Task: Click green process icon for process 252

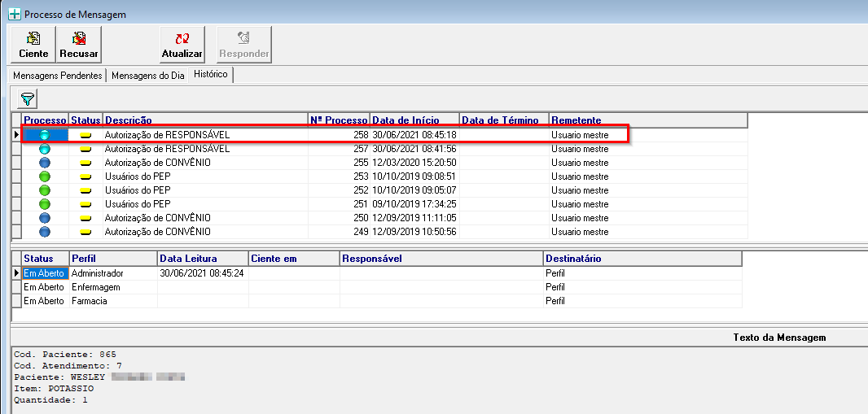Action: tap(45, 190)
